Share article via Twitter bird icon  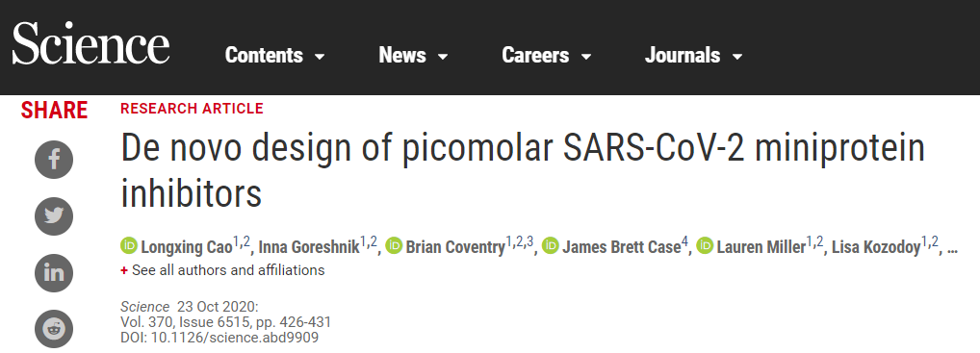click(54, 216)
